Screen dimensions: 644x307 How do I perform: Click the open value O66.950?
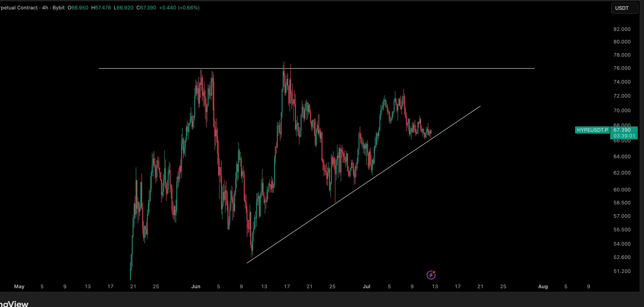click(x=78, y=8)
